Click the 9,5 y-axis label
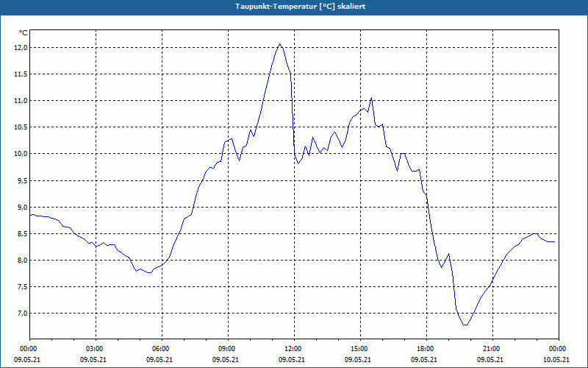 click(22, 180)
